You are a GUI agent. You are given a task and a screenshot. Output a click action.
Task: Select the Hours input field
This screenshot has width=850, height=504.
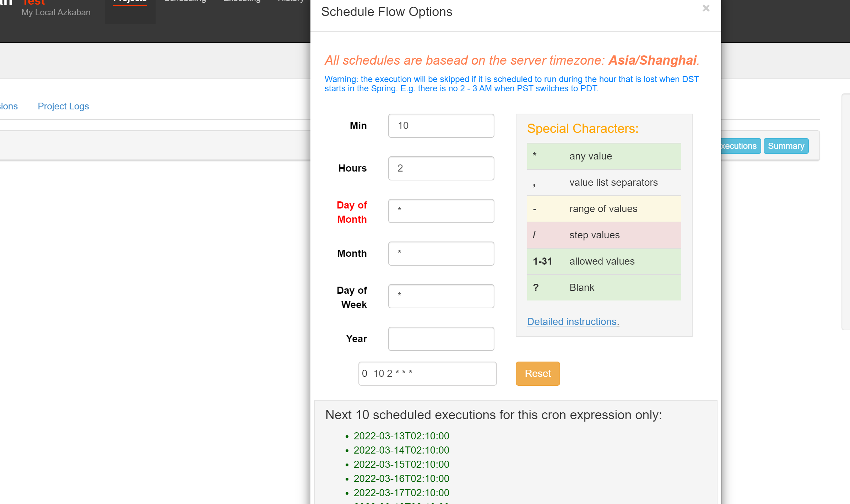442,168
